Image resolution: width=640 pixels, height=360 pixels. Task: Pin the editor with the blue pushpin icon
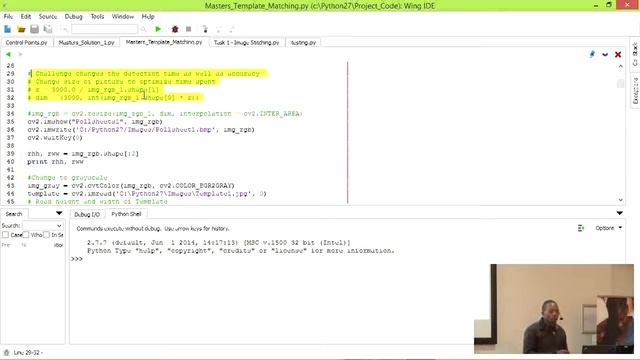click(592, 54)
